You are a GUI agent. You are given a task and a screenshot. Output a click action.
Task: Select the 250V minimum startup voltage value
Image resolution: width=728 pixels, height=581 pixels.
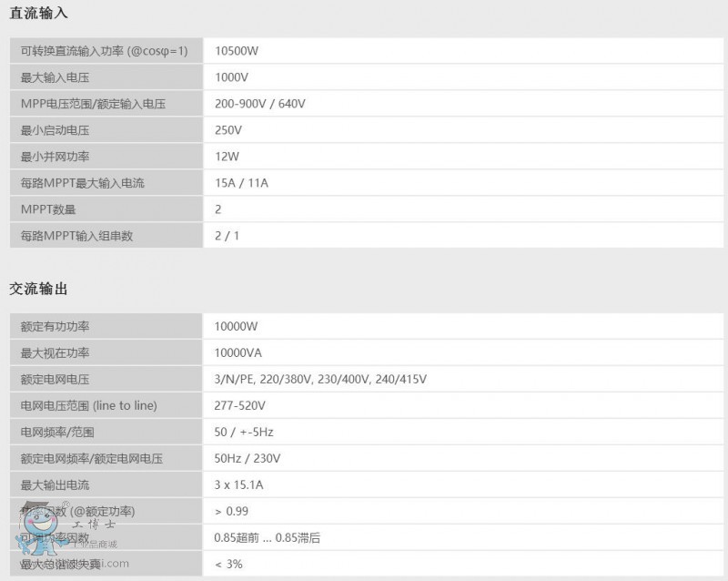227,129
